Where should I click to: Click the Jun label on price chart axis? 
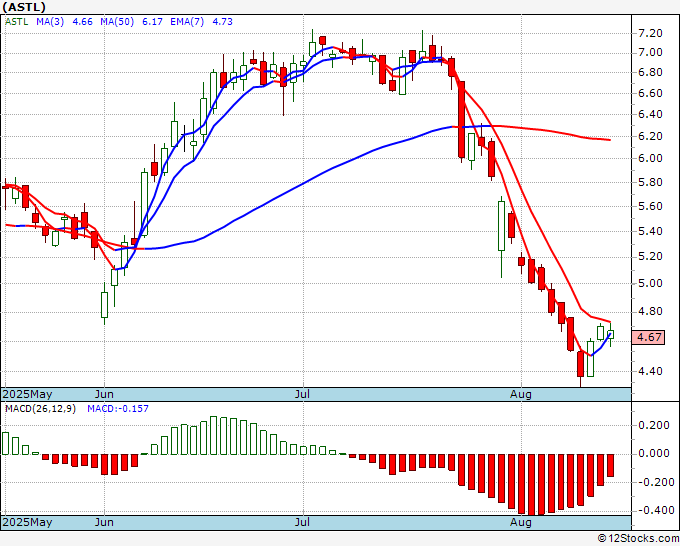(104, 394)
